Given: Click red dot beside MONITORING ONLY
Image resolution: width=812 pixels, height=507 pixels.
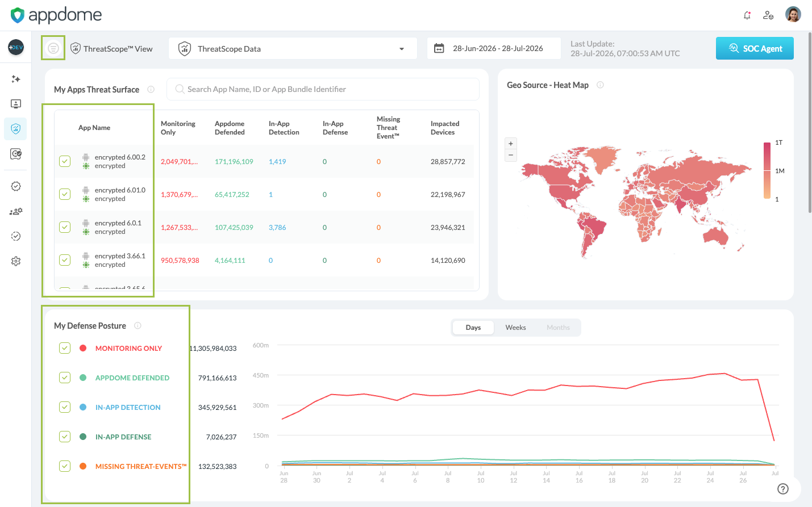Looking at the screenshot, I should point(83,348).
